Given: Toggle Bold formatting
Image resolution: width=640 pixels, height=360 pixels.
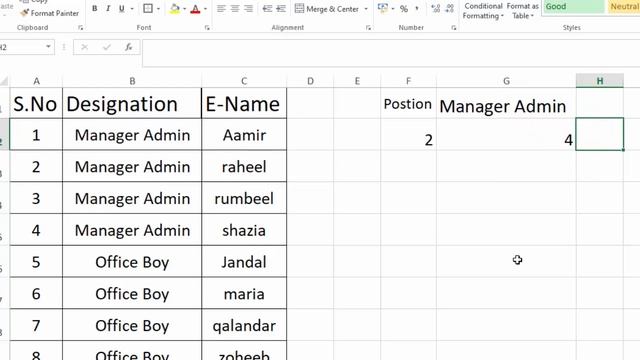Looking at the screenshot, I should pyautogui.click(x=95, y=9).
